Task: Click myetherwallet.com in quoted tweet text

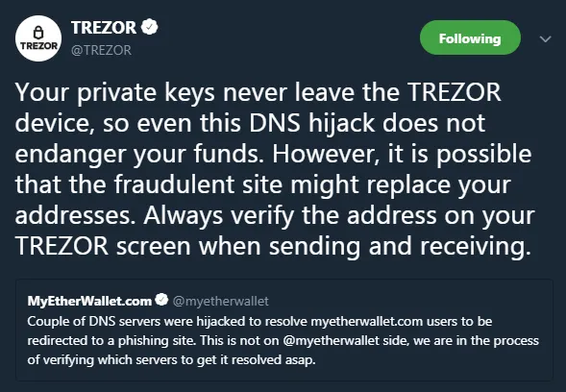Action: pos(366,321)
